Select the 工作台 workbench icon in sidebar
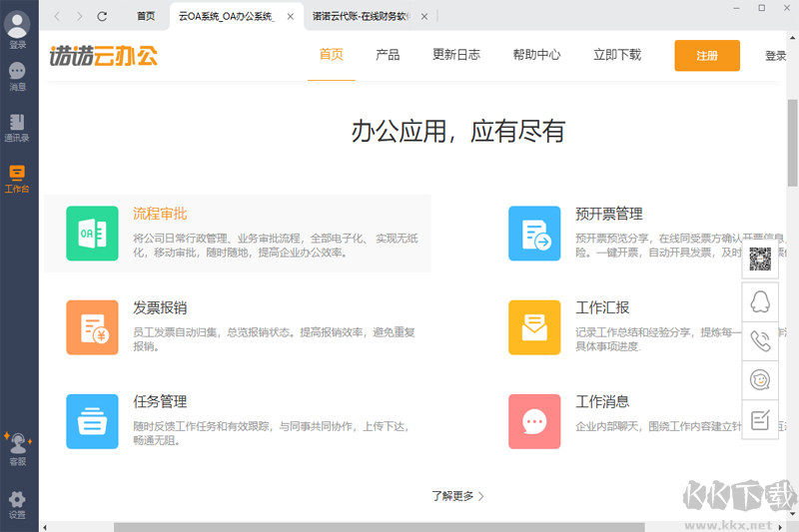 click(17, 176)
